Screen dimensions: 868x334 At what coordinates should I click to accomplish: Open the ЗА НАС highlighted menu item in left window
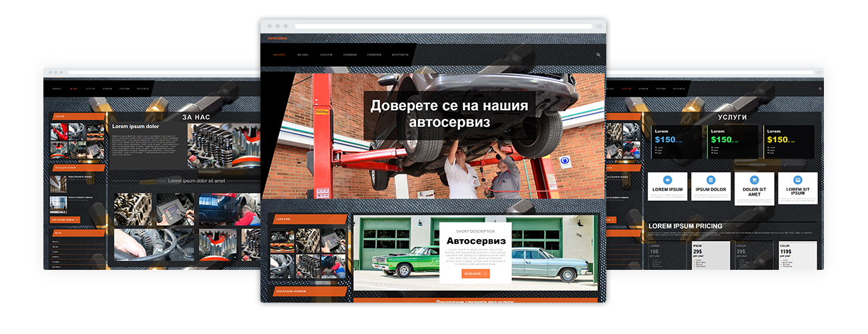point(73,88)
